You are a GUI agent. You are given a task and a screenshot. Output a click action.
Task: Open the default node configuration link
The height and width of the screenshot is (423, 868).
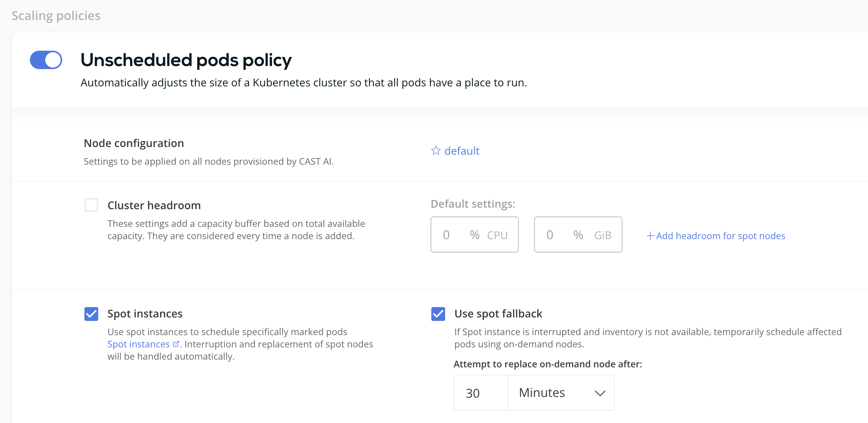tap(462, 151)
